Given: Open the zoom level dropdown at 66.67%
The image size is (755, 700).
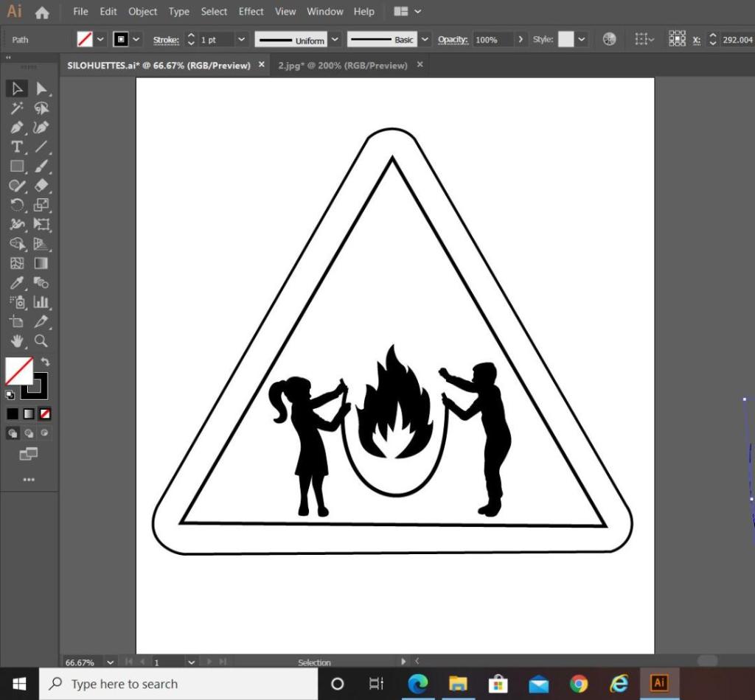Looking at the screenshot, I should click(111, 662).
